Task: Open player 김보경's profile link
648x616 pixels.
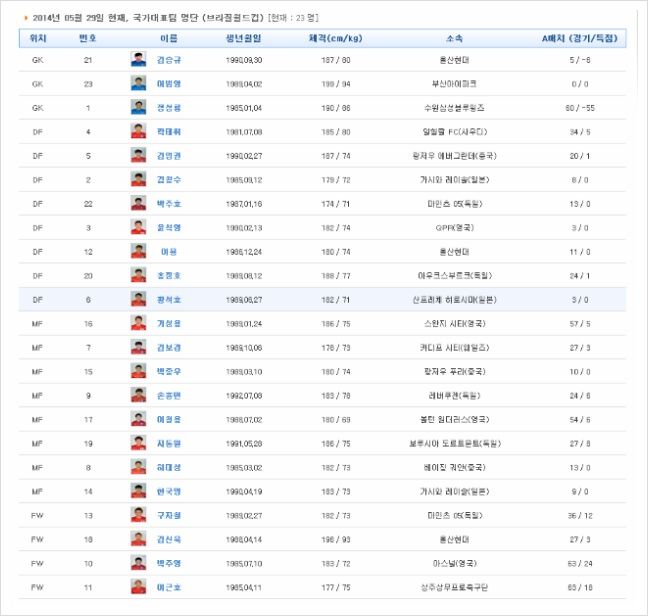Action: click(169, 347)
